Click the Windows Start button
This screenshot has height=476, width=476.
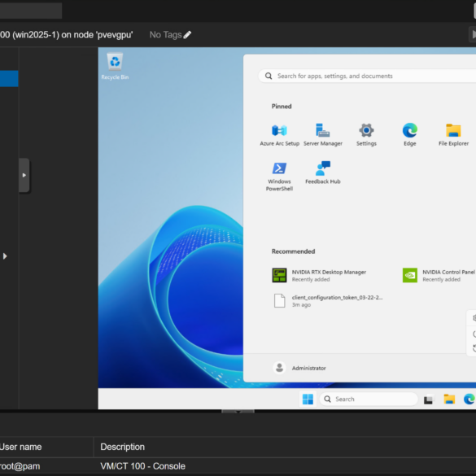tap(308, 399)
